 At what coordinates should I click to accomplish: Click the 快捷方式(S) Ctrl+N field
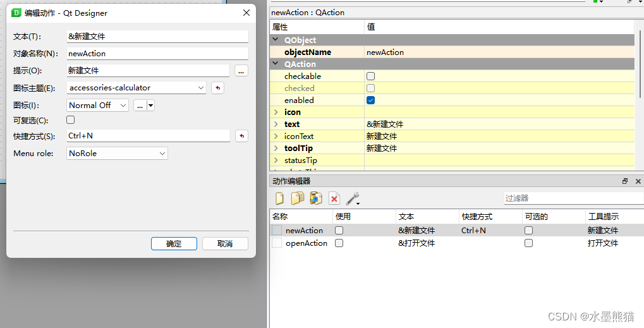tap(149, 136)
